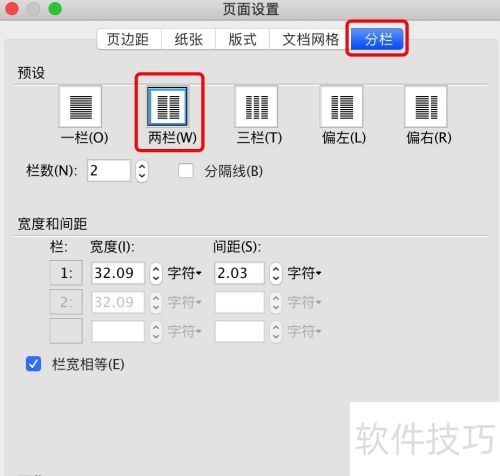Adjust the 栏数(N) stepper arrows

142,171
